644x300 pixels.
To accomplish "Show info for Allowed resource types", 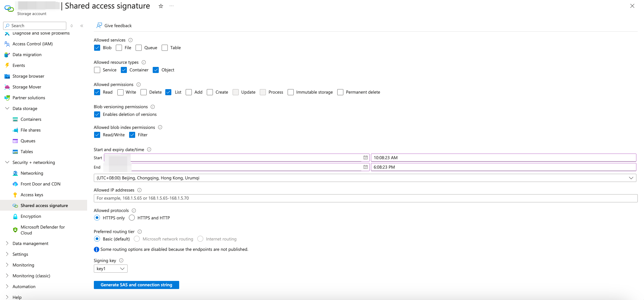I will (x=144, y=62).
